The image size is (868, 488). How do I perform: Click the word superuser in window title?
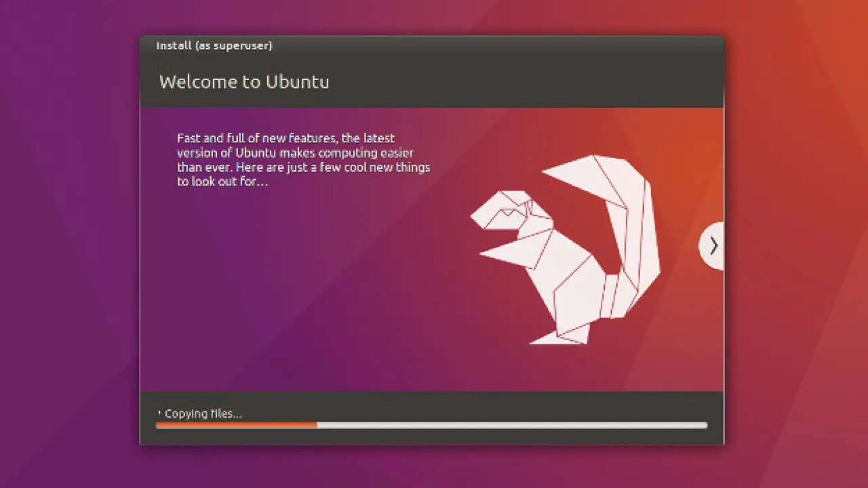click(x=244, y=46)
